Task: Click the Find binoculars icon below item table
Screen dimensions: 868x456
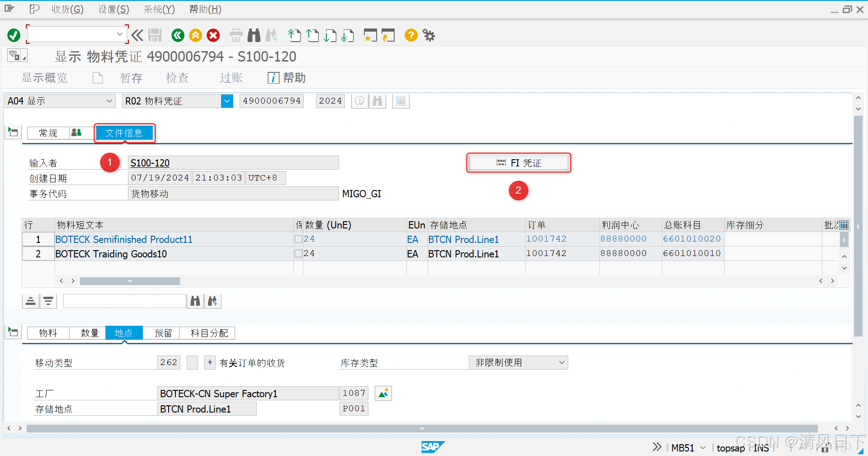Action: (195, 301)
